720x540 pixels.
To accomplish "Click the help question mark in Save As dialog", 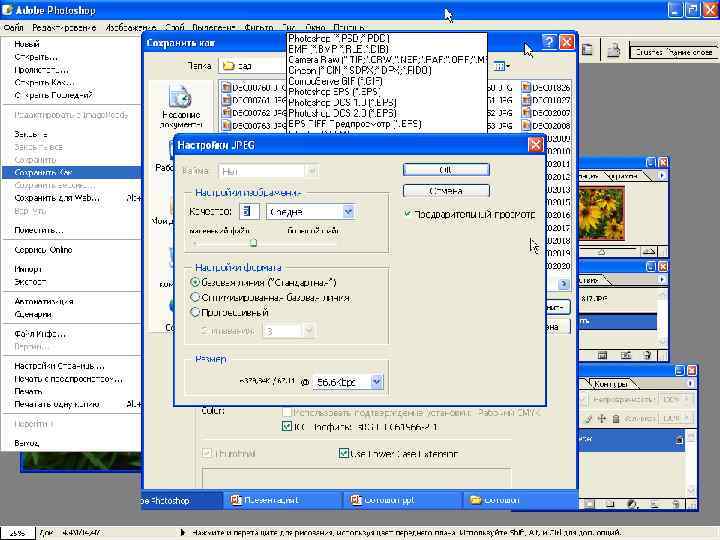I will coord(549,42).
